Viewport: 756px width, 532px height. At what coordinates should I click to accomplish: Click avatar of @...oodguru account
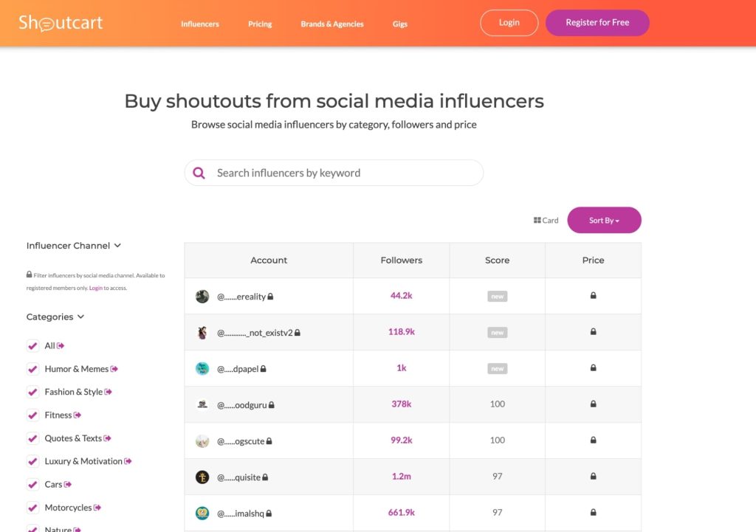click(x=202, y=404)
